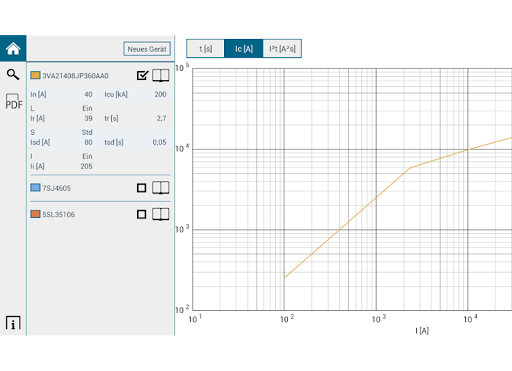Viewport: 512px width, 371px height.
Task: Switch to the t [s] tab
Action: click(206, 49)
